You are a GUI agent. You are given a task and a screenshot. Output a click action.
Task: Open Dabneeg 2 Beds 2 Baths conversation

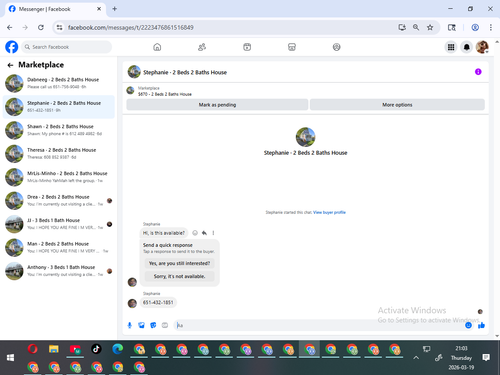click(59, 83)
